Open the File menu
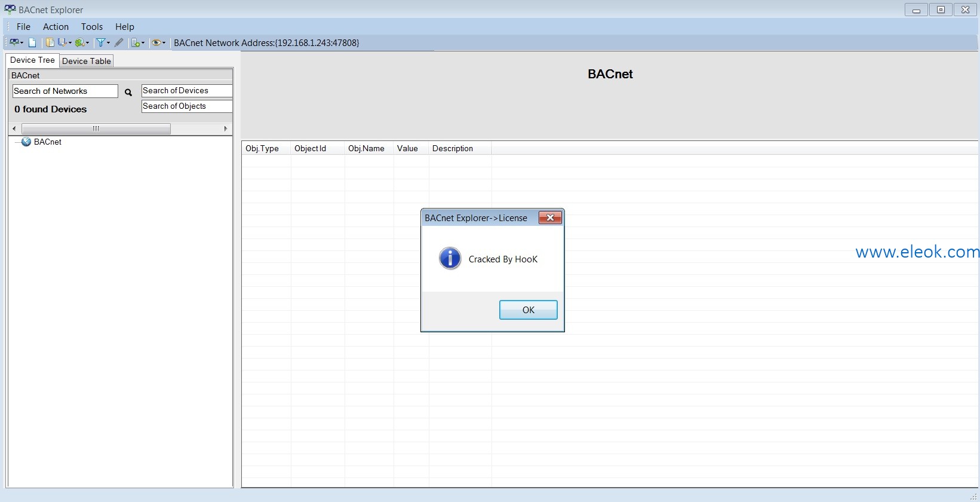 pos(23,26)
